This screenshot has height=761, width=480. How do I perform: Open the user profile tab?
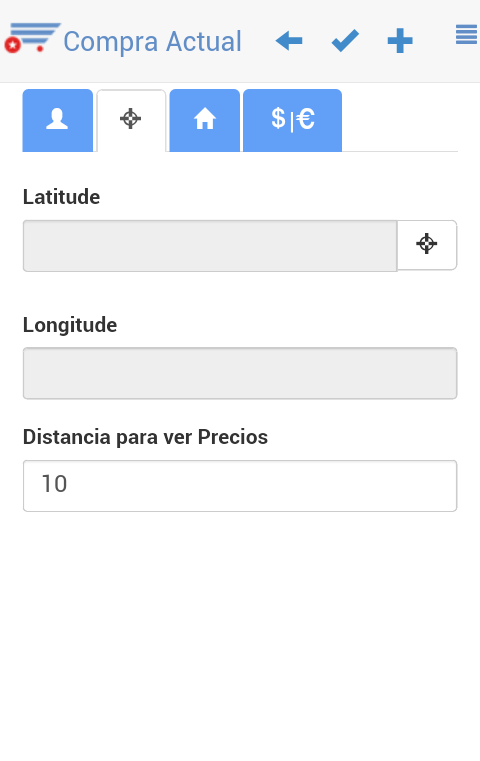coord(57,120)
